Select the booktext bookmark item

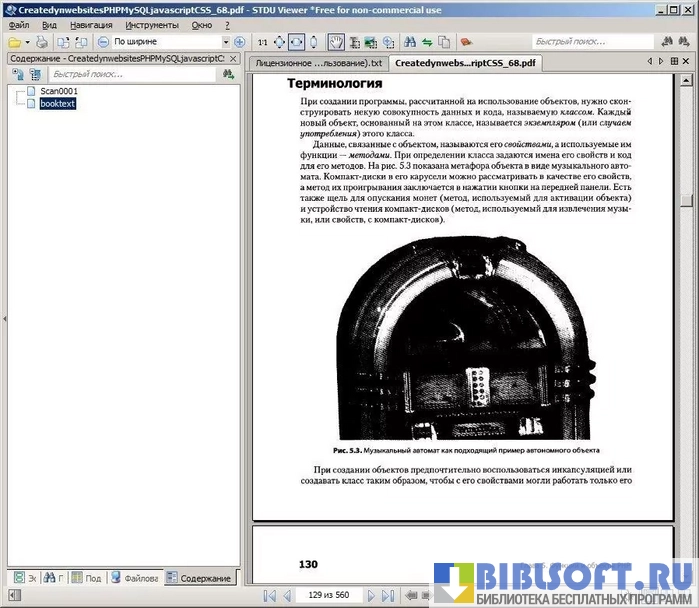[x=57, y=103]
